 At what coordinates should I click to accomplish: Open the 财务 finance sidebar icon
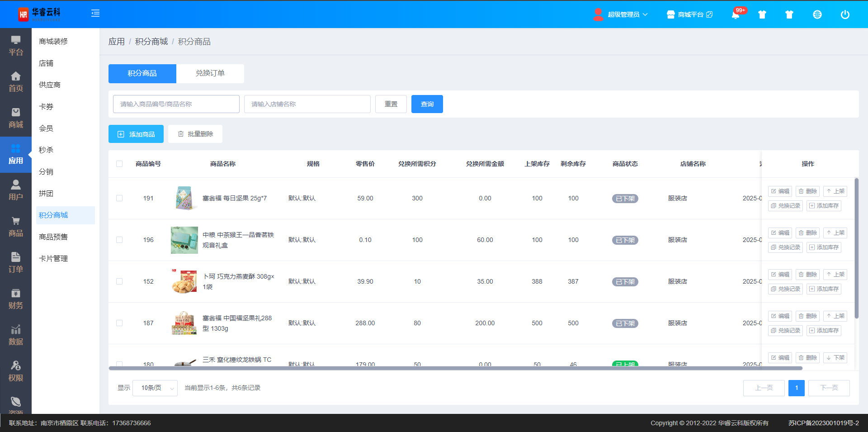pos(16,299)
